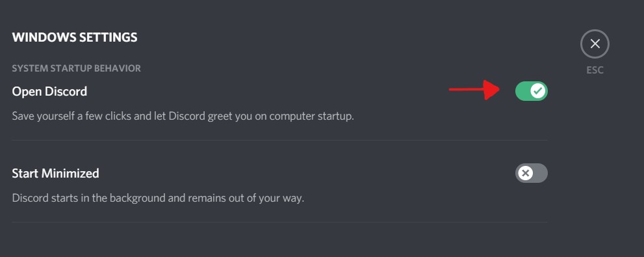This screenshot has height=257, width=644.
Task: Click the ESC label under close icon
Action: click(x=595, y=70)
